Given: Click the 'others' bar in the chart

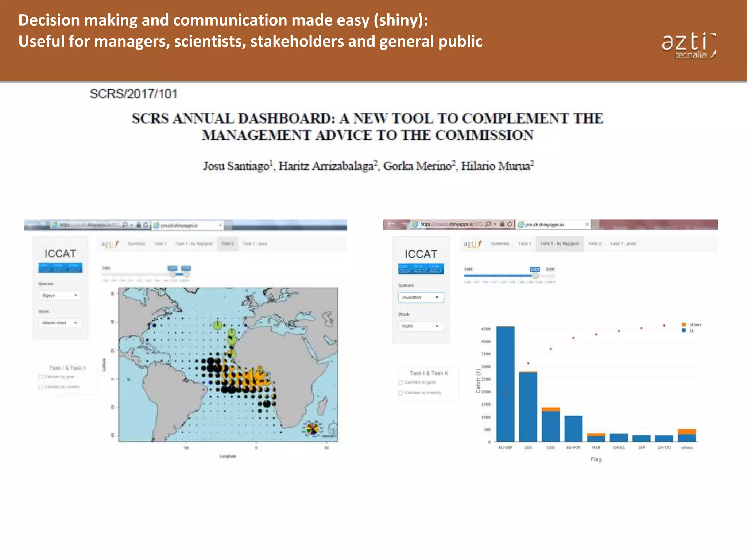Looking at the screenshot, I should (x=687, y=436).
